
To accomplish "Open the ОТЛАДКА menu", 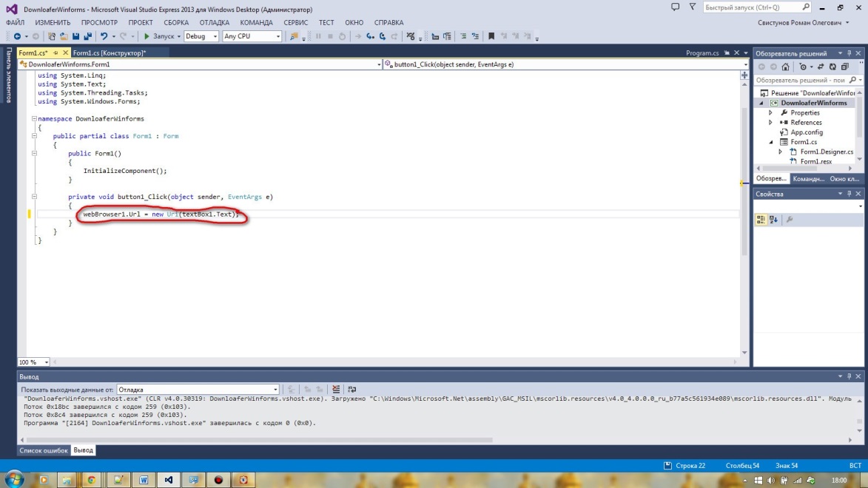I will click(215, 23).
